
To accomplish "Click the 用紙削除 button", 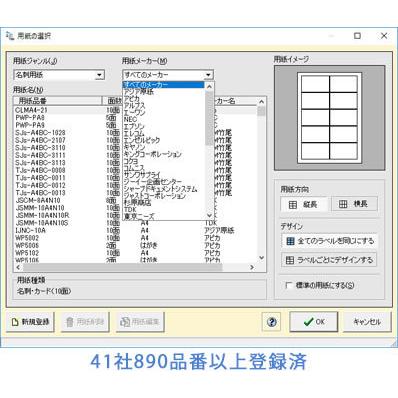I will (85, 322).
